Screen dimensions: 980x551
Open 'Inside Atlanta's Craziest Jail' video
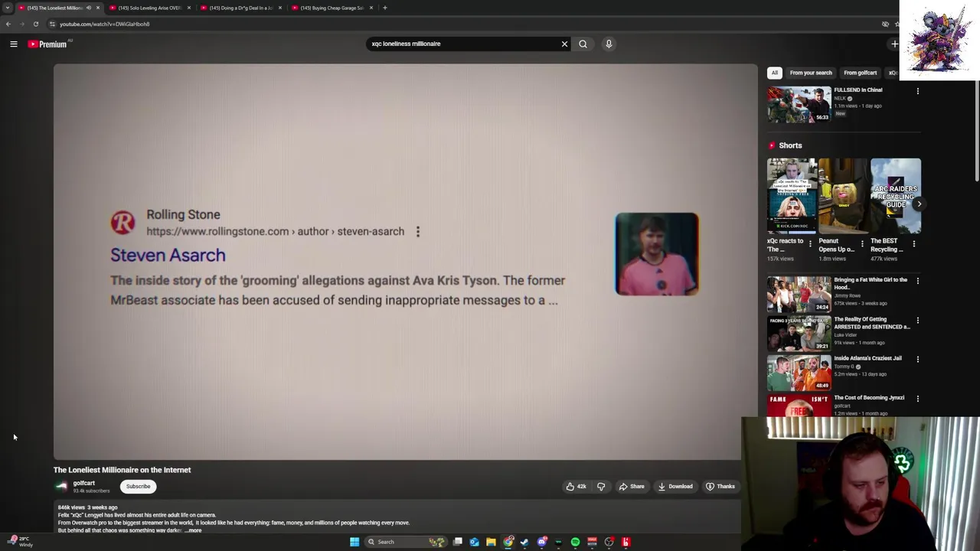799,373
